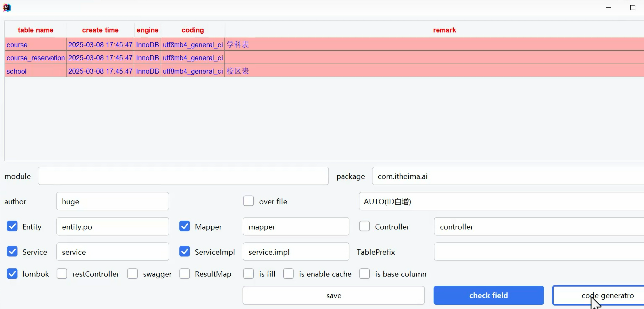Image resolution: width=644 pixels, height=309 pixels.
Task: Maximize the window with the square icon
Action: pyautogui.click(x=633, y=8)
